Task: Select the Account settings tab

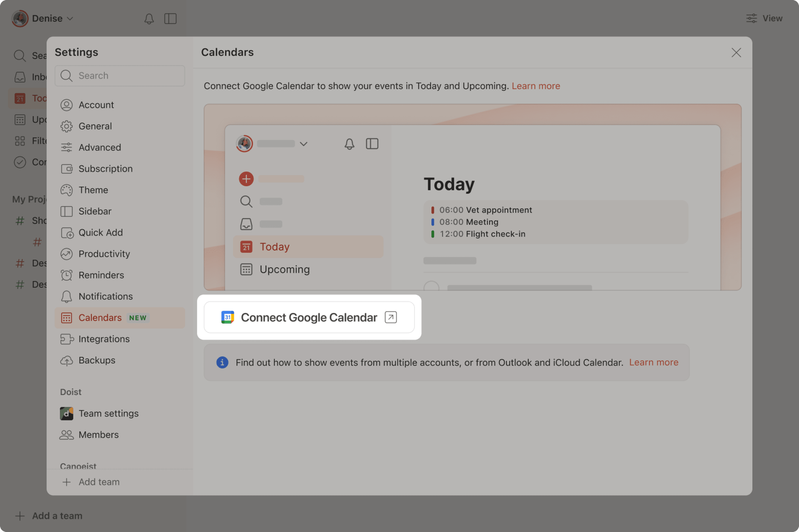Action: 96,105
